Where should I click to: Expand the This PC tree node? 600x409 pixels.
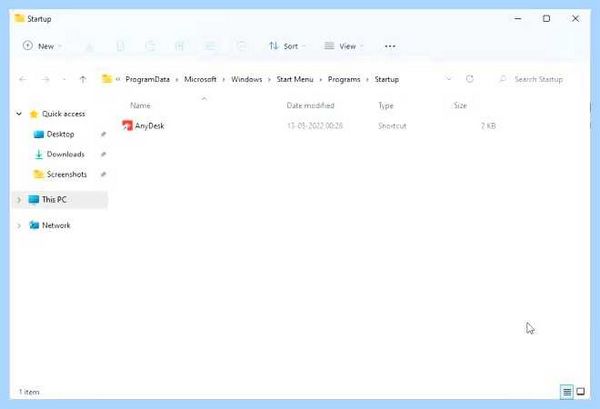pyautogui.click(x=19, y=200)
